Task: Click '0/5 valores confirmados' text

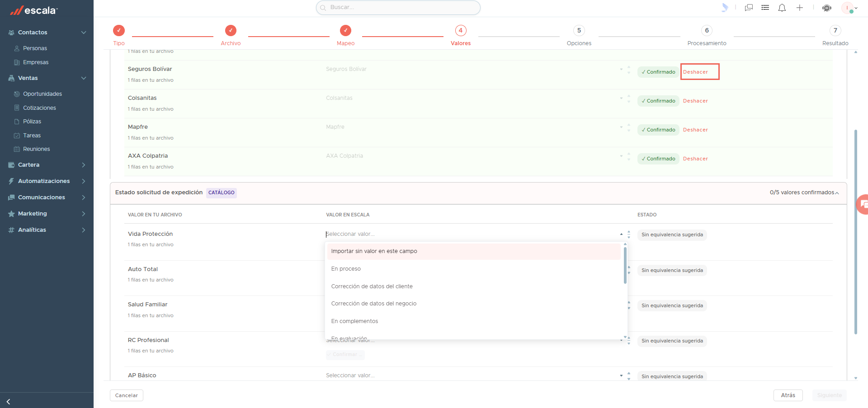Action: 802,192
